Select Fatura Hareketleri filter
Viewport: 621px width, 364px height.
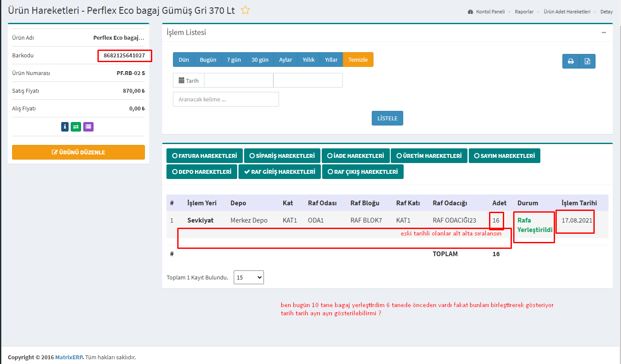204,156
